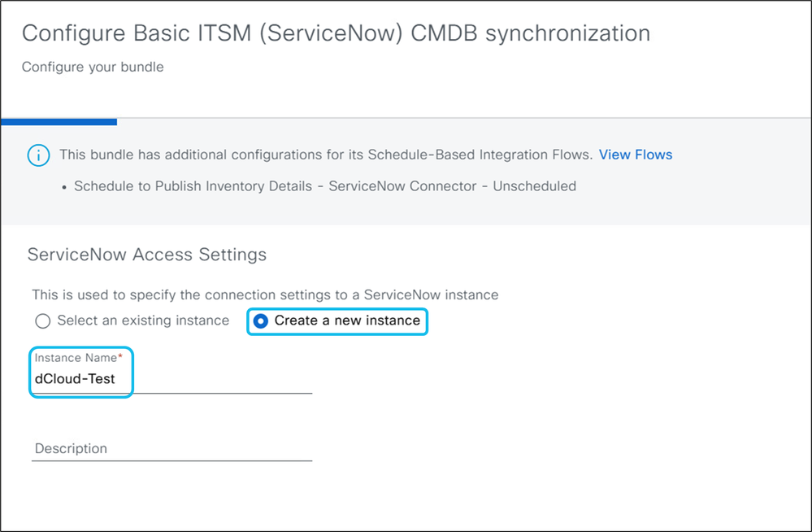Enable the Create a new instance radio button
The height and width of the screenshot is (532, 812).
pos(260,321)
